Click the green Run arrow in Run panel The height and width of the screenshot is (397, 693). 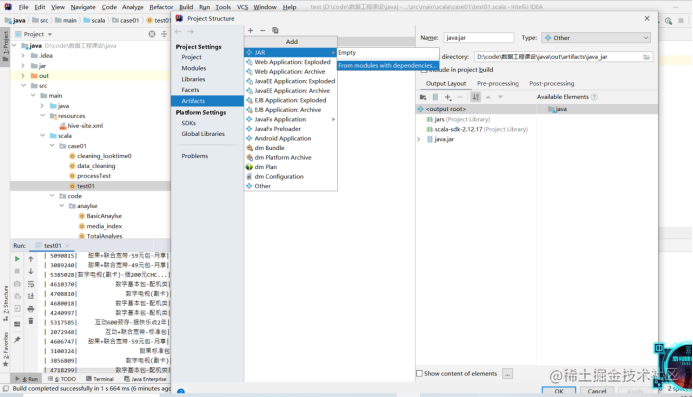pos(17,259)
